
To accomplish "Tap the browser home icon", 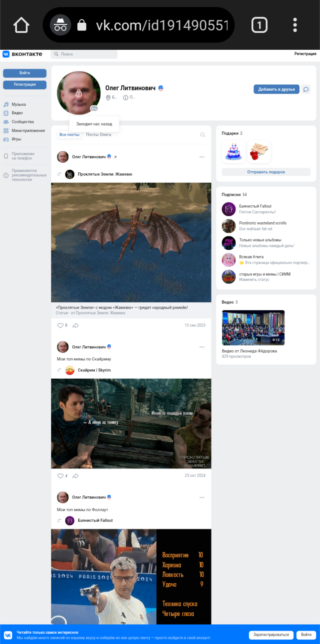I will 21,25.
